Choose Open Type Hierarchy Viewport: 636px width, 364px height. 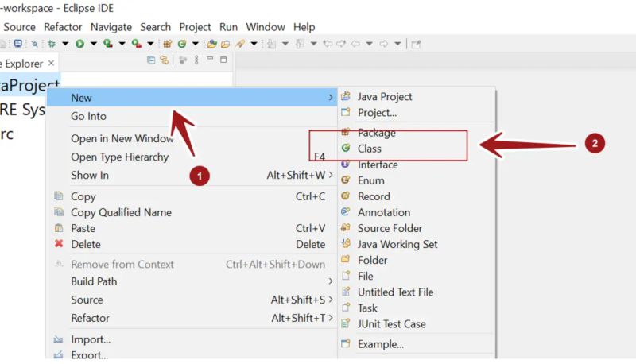click(192, 157)
